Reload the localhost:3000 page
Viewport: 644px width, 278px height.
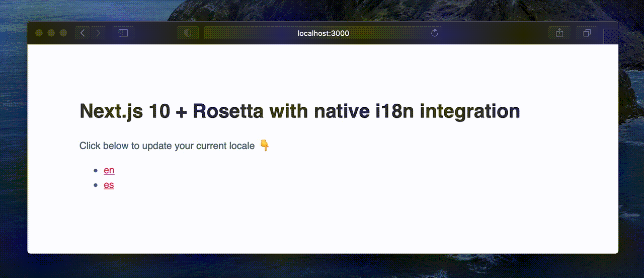(x=435, y=33)
